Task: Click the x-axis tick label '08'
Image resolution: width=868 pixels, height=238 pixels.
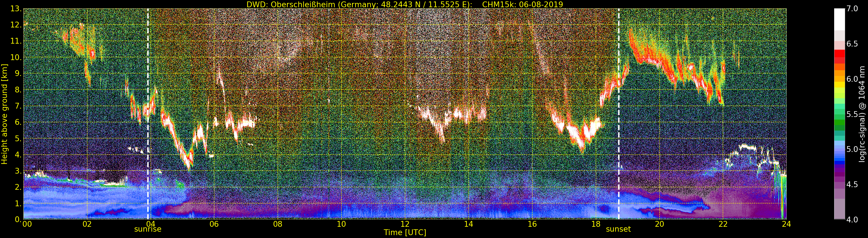Action: (278, 224)
